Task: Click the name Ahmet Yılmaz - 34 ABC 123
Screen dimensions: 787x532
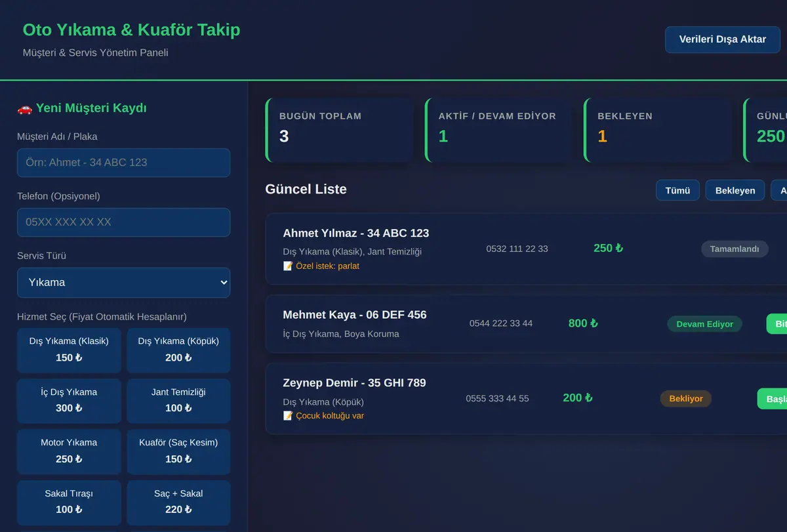Action: click(x=356, y=233)
